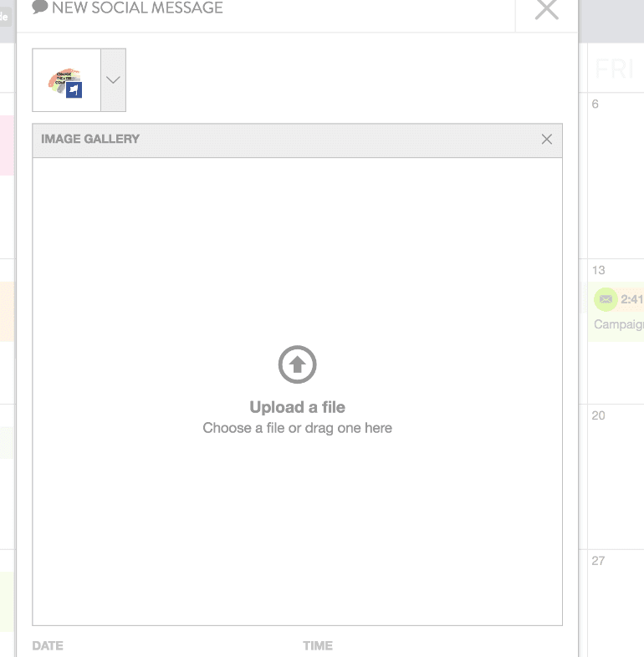Open the social account dropdown arrow
The height and width of the screenshot is (657, 644).
coord(113,80)
